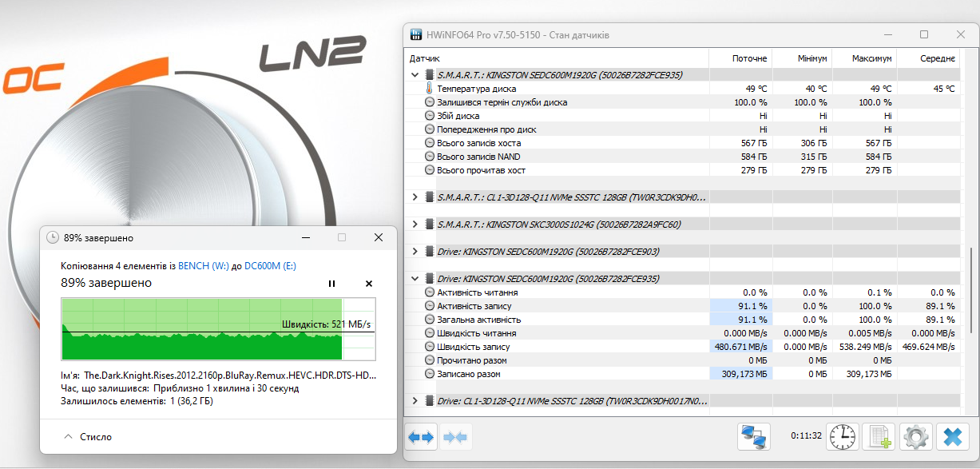Image resolution: width=980 pixels, height=469 pixels.
Task: Select the 91.1 % Активність запису current value
Action: point(740,306)
